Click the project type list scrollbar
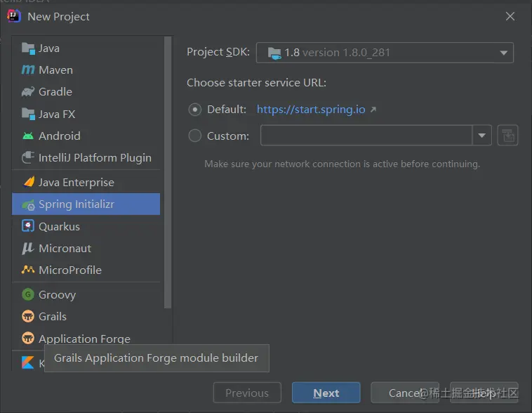Image resolution: width=532 pixels, height=413 pixels. (168, 176)
